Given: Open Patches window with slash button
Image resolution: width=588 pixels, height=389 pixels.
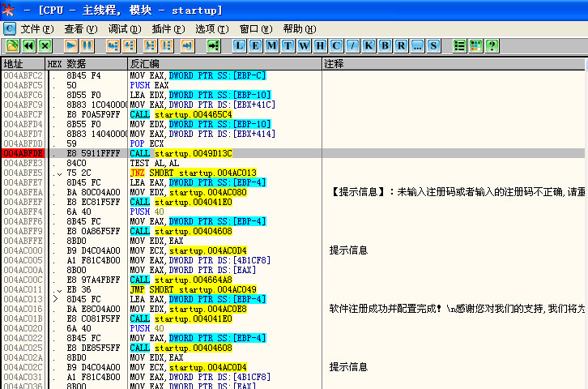Looking at the screenshot, I should [352, 45].
